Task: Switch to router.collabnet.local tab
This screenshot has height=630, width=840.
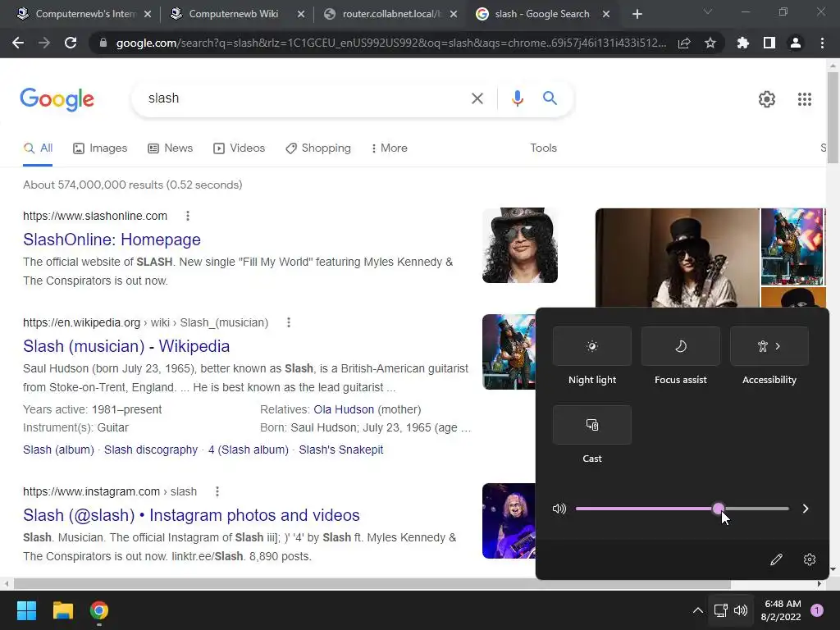Action: click(391, 14)
